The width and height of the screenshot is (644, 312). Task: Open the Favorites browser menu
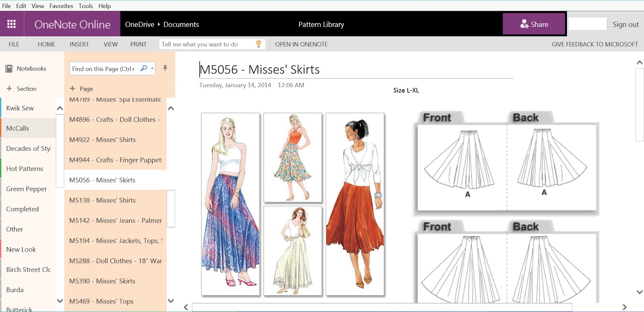tap(61, 6)
